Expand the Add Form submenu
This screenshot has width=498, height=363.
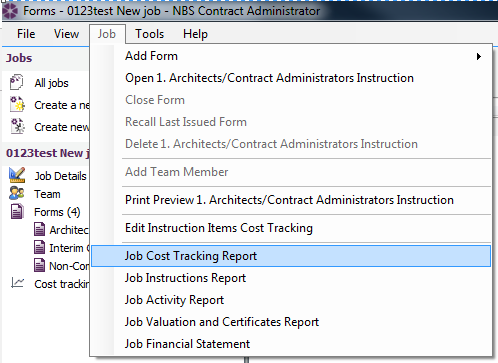[x=291, y=56]
